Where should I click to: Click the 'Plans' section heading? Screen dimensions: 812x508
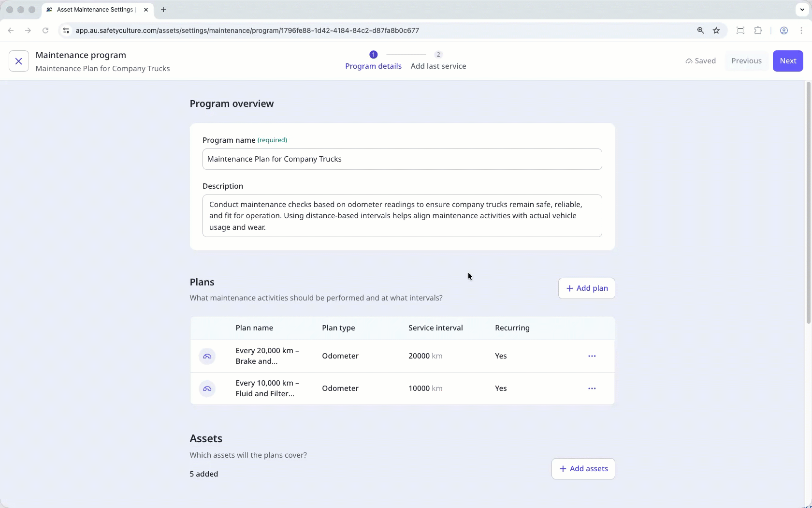pos(202,282)
